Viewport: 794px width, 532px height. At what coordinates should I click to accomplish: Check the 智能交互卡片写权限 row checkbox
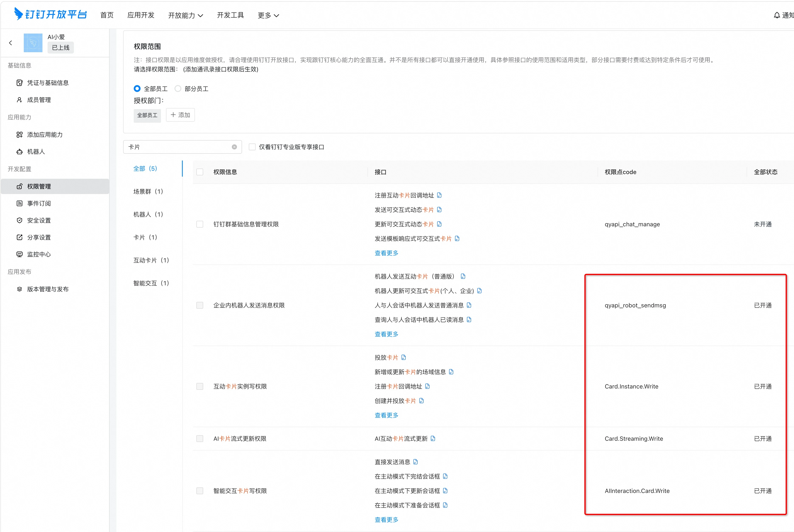coord(200,491)
